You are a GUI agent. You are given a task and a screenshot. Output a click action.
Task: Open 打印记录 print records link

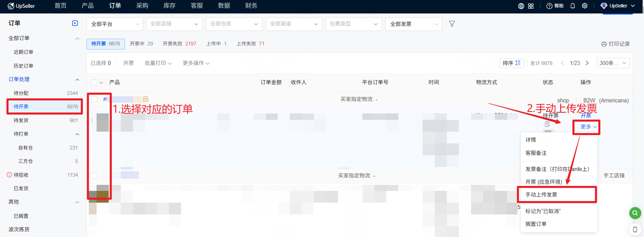click(x=615, y=44)
